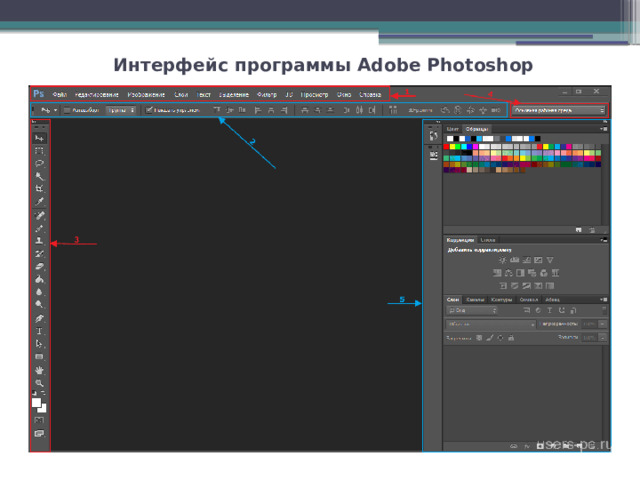The image size is (640, 480).
Task: Reset to default colors icon
Action: pyautogui.click(x=34, y=393)
